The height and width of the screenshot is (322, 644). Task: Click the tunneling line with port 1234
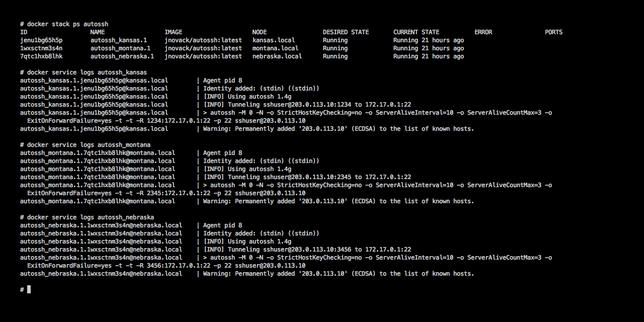click(x=307, y=105)
